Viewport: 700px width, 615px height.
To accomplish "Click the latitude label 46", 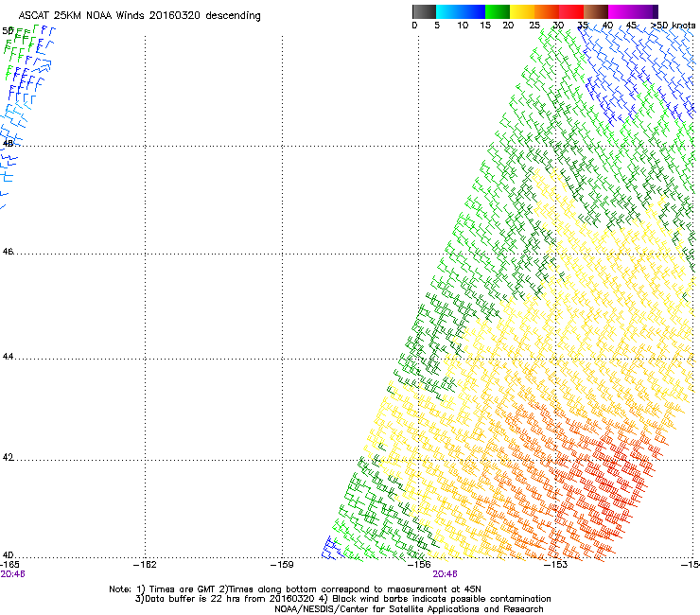I will [8, 252].
